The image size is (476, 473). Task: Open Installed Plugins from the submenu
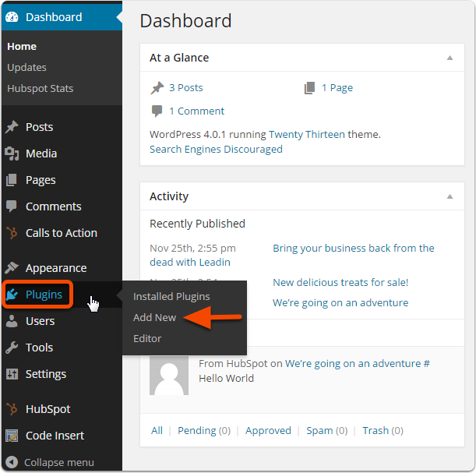(x=171, y=296)
